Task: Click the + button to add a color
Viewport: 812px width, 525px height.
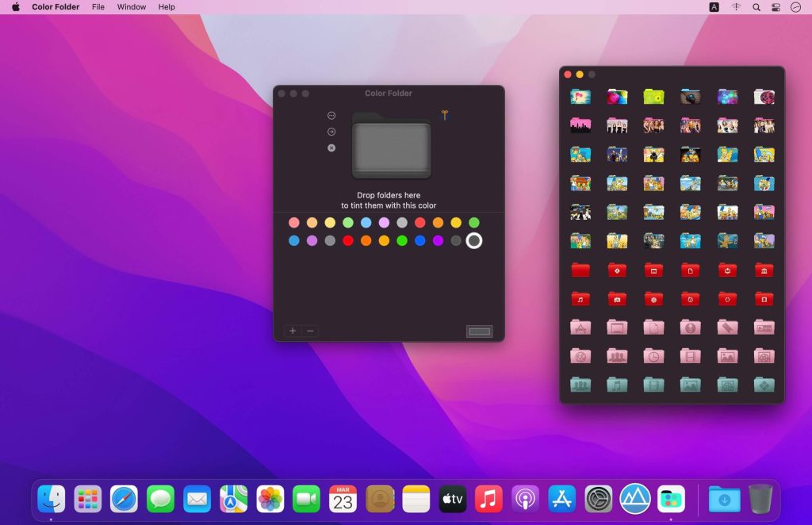Action: coord(293,331)
